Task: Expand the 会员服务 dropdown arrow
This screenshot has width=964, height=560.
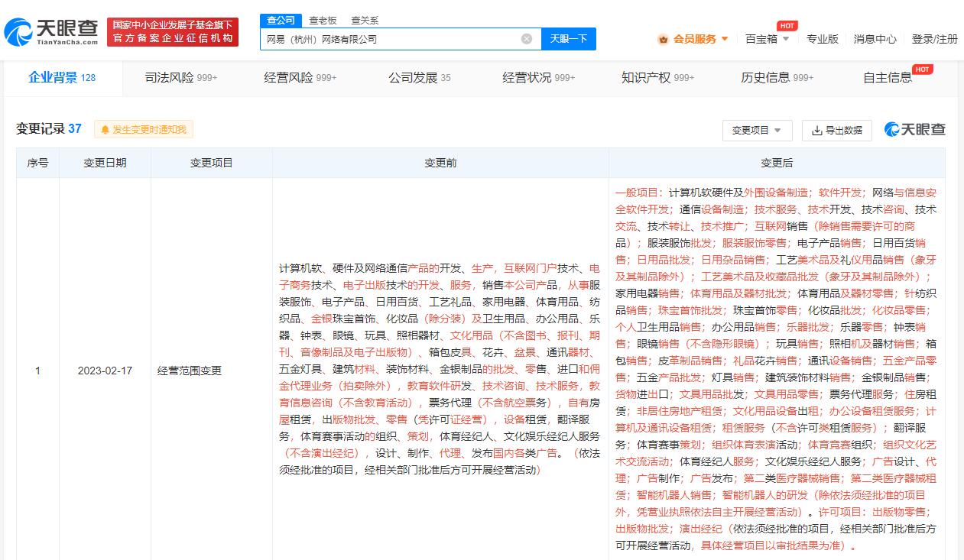Action: click(x=725, y=39)
